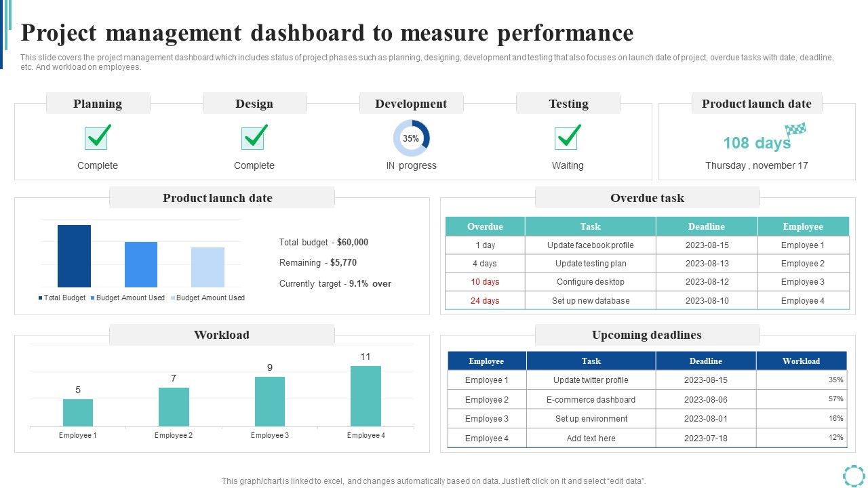Screen dimensions: 868x488
Task: Click the 2023-08-10 deadline cell
Action: [707, 301]
